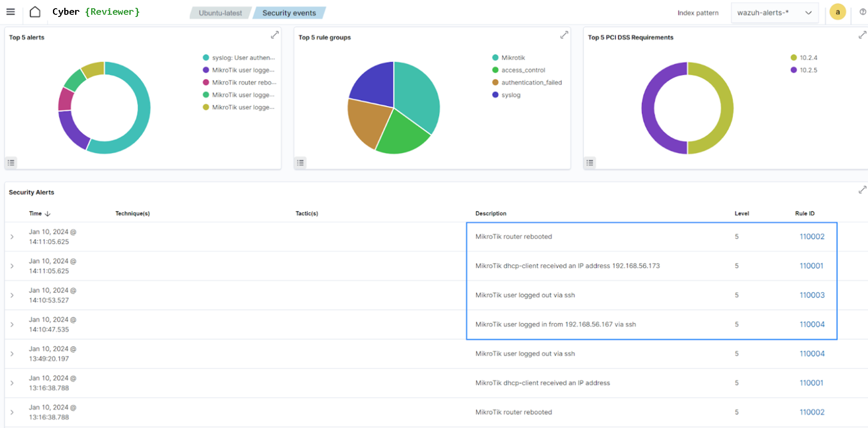Go to home via house icon

[x=35, y=12]
